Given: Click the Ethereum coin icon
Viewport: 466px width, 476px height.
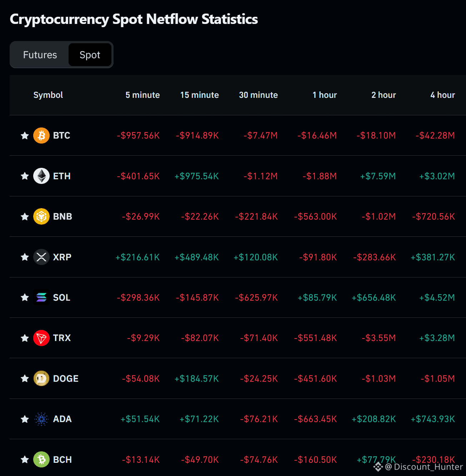Looking at the screenshot, I should click(x=41, y=176).
